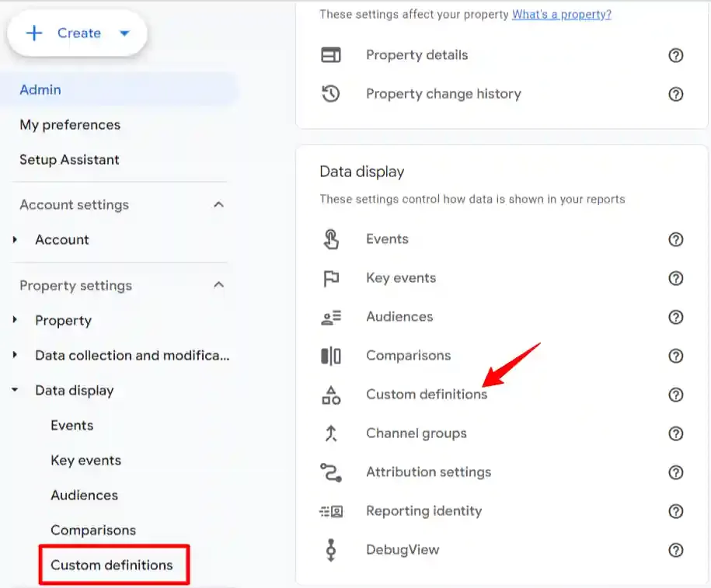
Task: Select Audiences in sidebar tree
Action: tap(85, 495)
